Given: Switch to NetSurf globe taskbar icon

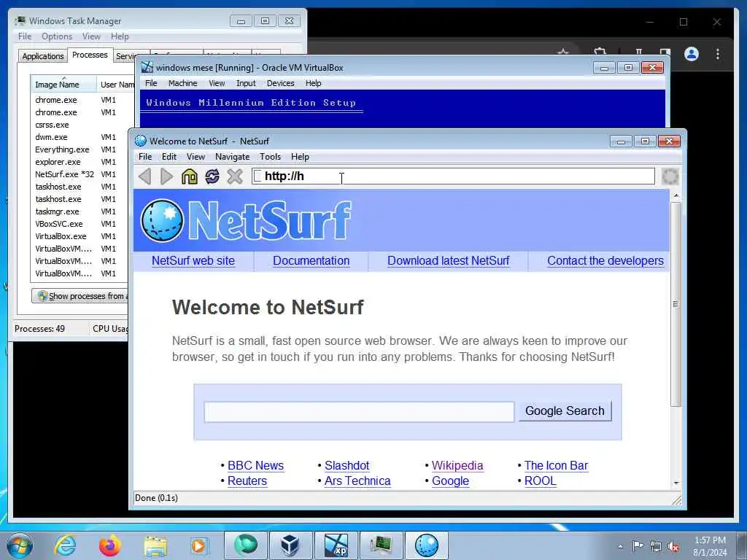Looking at the screenshot, I should click(426, 545).
